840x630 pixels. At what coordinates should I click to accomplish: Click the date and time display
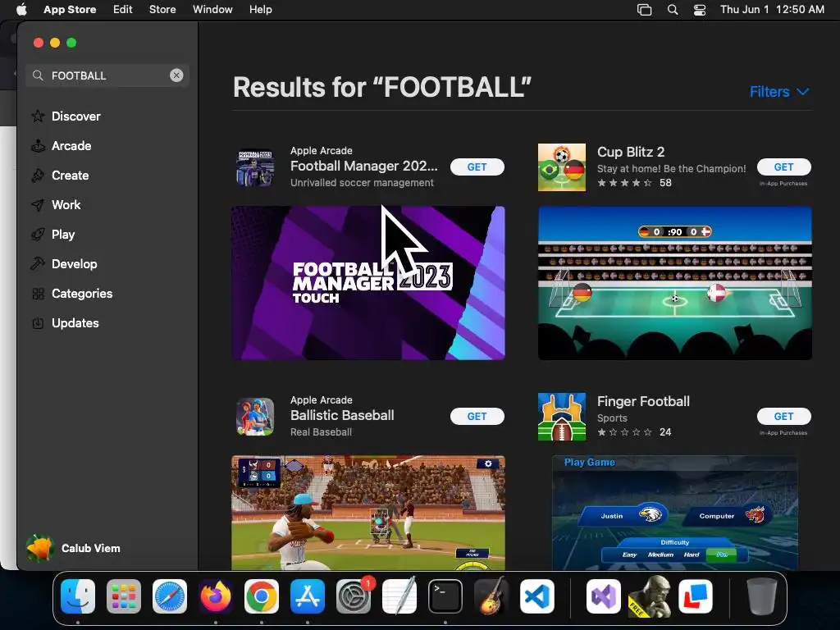(x=772, y=9)
